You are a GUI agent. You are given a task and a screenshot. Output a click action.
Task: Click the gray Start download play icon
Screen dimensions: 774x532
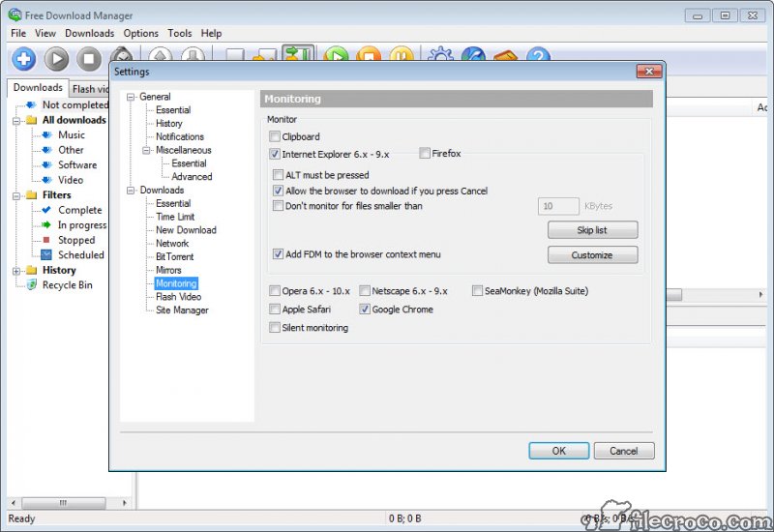(56, 59)
